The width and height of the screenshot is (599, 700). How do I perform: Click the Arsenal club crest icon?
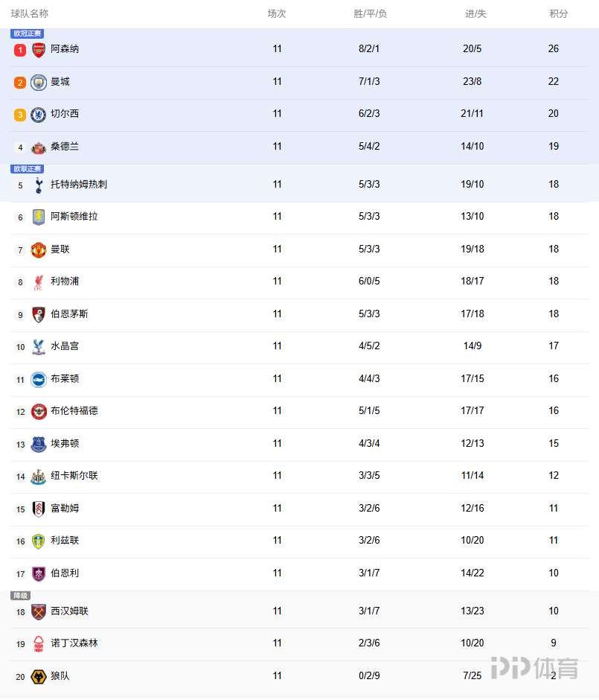coord(39,50)
